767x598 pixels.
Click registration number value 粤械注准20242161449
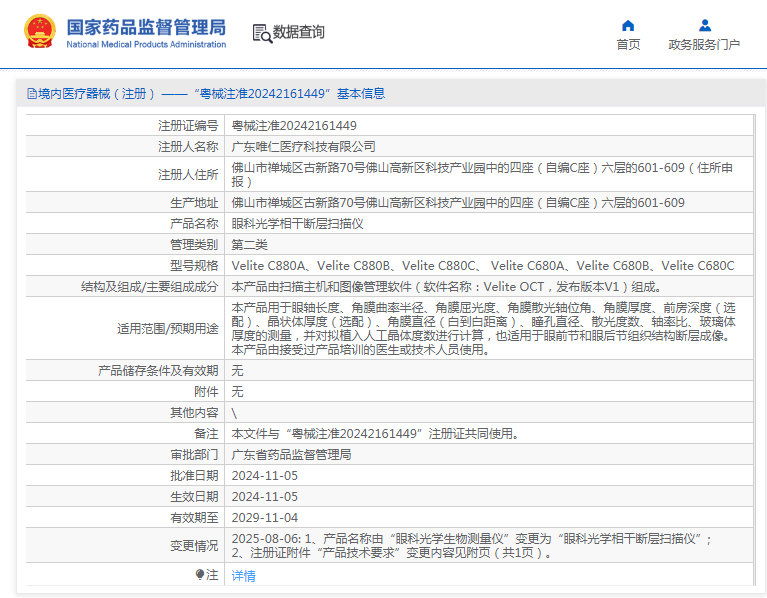pos(294,126)
